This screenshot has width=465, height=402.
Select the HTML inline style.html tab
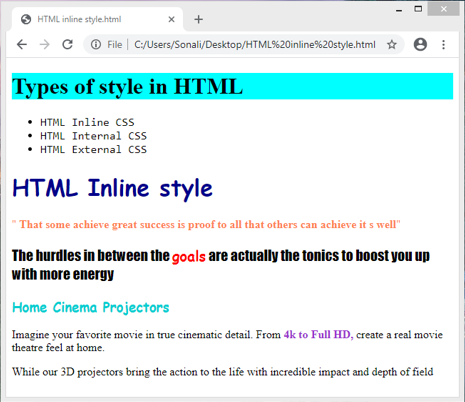tap(97, 19)
